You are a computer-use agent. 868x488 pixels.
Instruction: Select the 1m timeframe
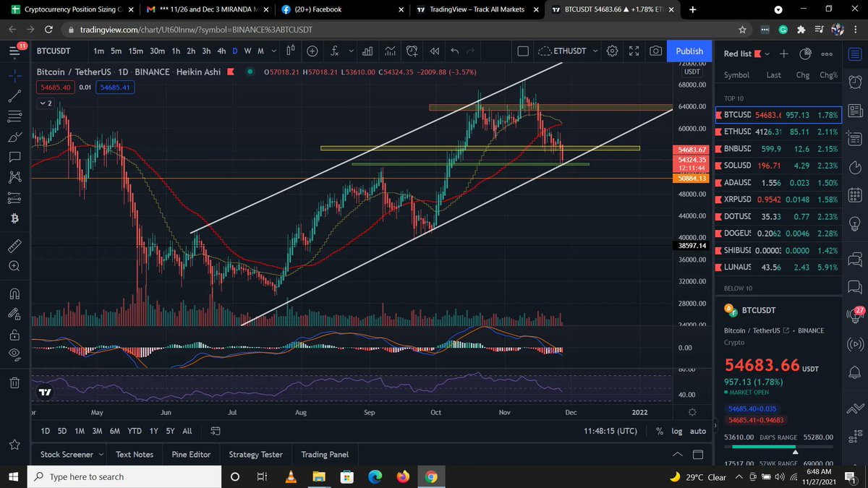click(x=98, y=51)
